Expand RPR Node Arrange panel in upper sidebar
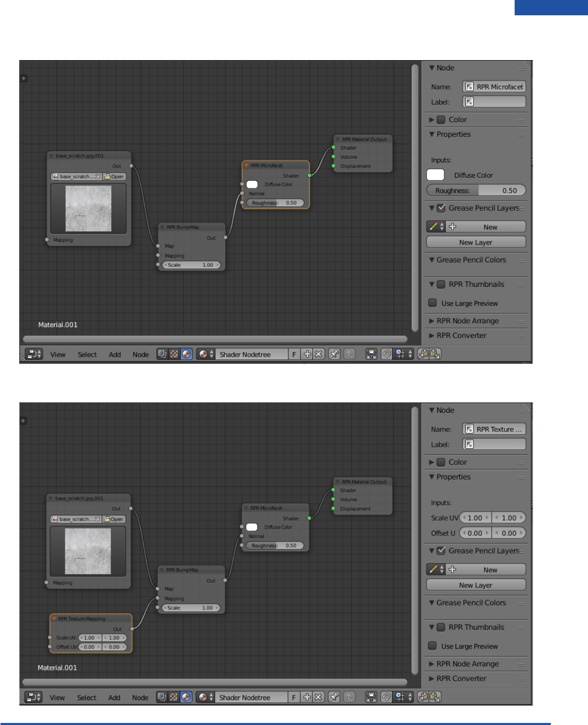The image size is (588, 725). [x=432, y=321]
